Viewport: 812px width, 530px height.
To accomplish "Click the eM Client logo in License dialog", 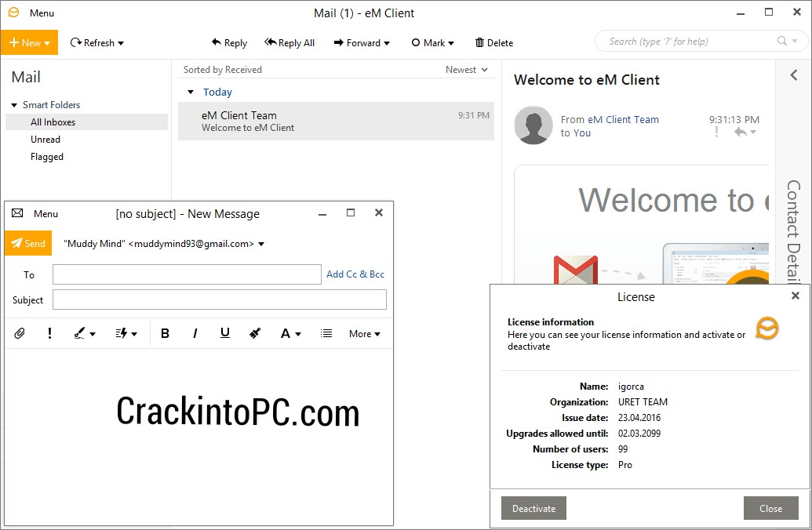I will tap(767, 329).
